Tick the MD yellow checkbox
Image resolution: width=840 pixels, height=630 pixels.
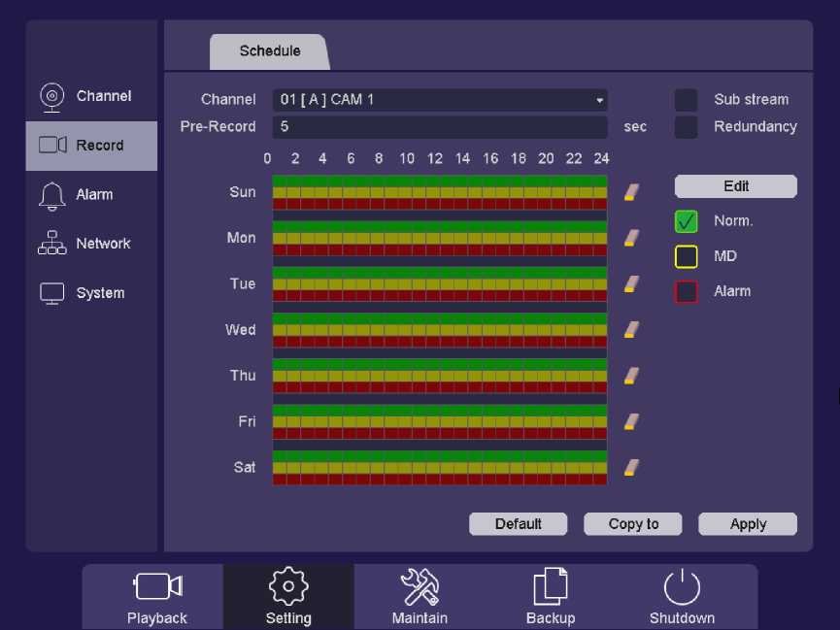tap(686, 257)
